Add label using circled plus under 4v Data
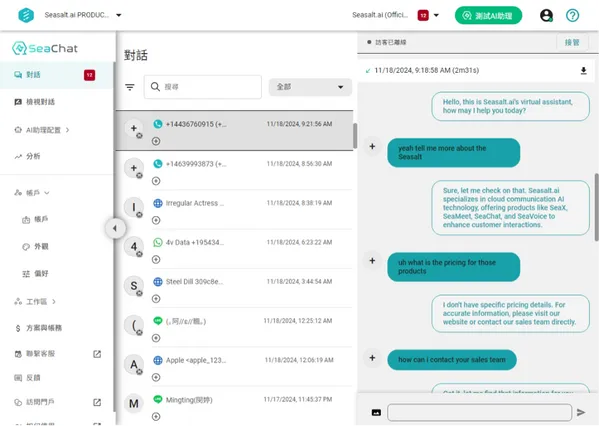The width and height of the screenshot is (600, 426). (156, 260)
